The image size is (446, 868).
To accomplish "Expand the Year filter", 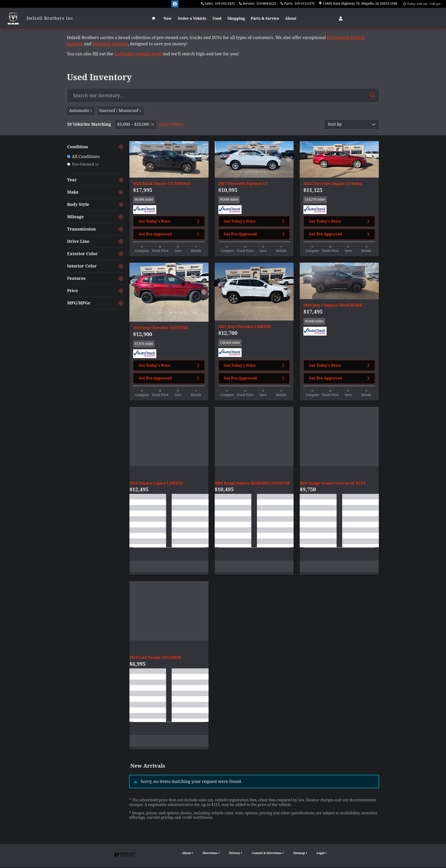I will 121,180.
